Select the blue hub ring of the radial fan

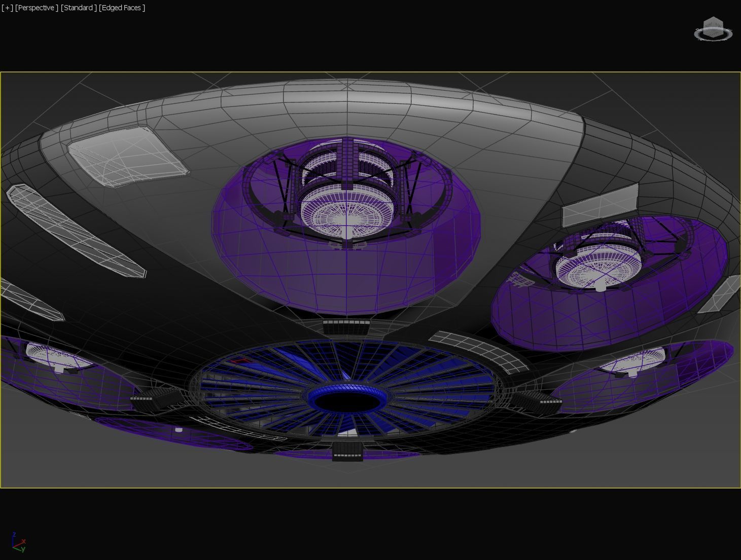[347, 398]
